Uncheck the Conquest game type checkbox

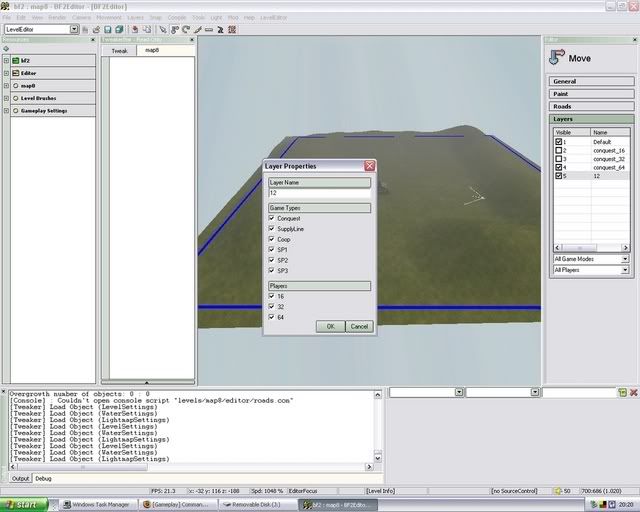[x=271, y=218]
